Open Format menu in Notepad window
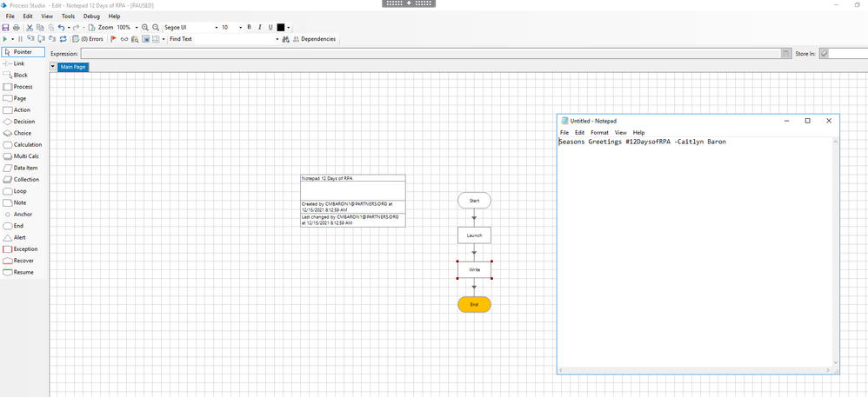The height and width of the screenshot is (397, 868). point(599,133)
